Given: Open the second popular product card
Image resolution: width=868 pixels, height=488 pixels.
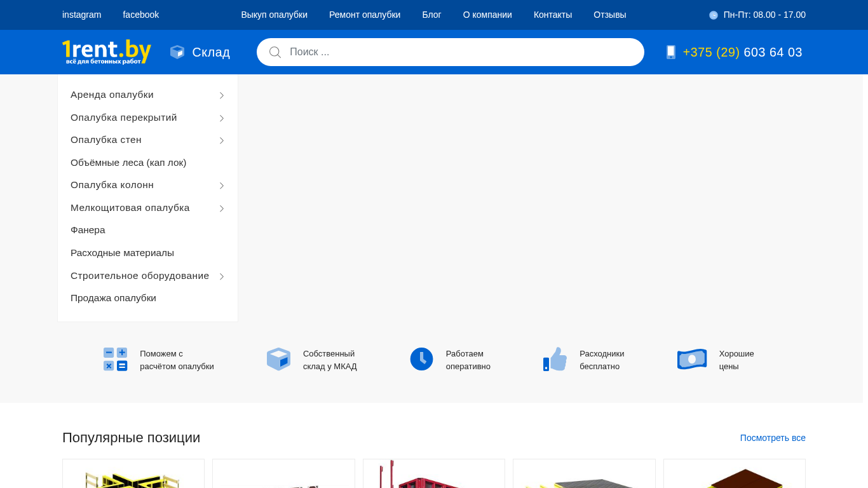Looking at the screenshot, I should pos(283,473).
